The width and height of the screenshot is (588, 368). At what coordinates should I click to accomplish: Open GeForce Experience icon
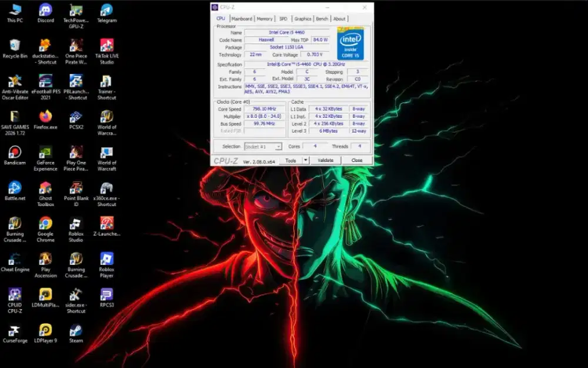tap(45, 158)
